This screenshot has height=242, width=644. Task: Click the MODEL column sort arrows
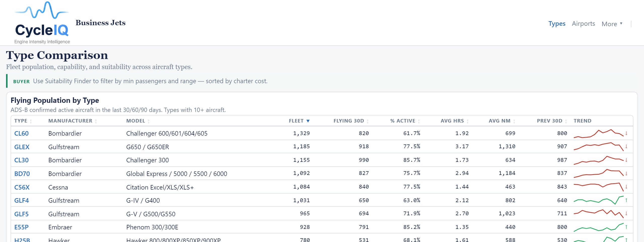click(149, 121)
